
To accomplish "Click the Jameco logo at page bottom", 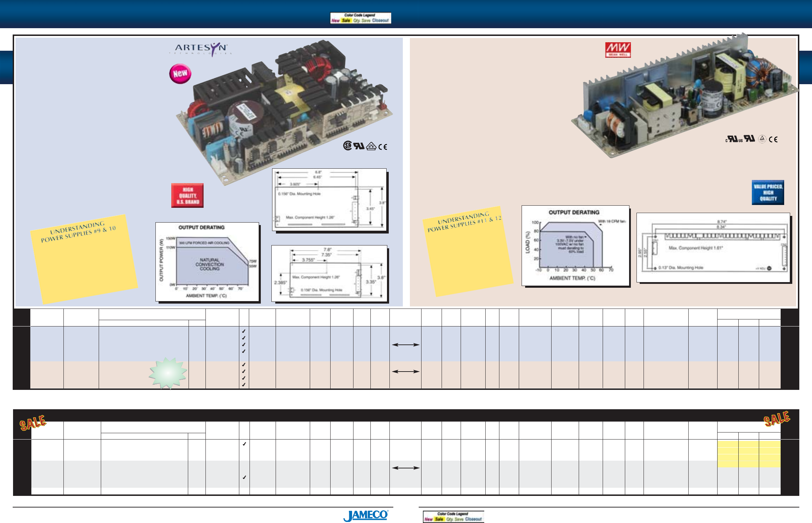I will pyautogui.click(x=366, y=516).
